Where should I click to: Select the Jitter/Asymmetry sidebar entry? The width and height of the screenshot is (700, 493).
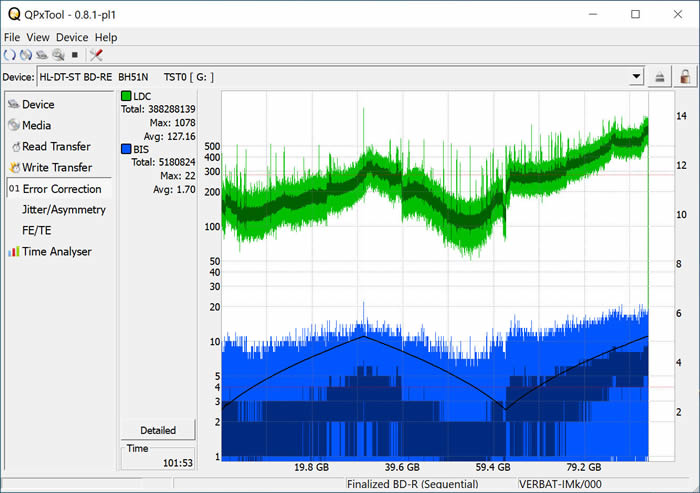click(63, 210)
